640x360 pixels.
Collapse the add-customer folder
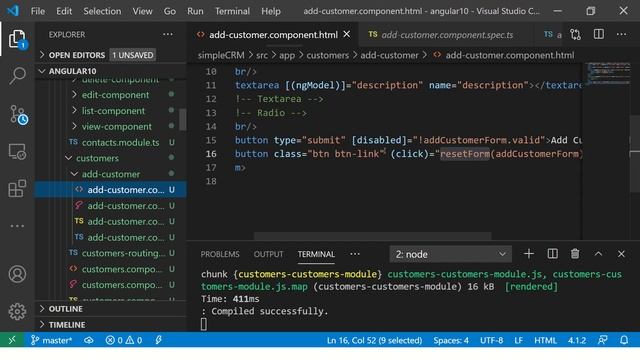pos(110,174)
